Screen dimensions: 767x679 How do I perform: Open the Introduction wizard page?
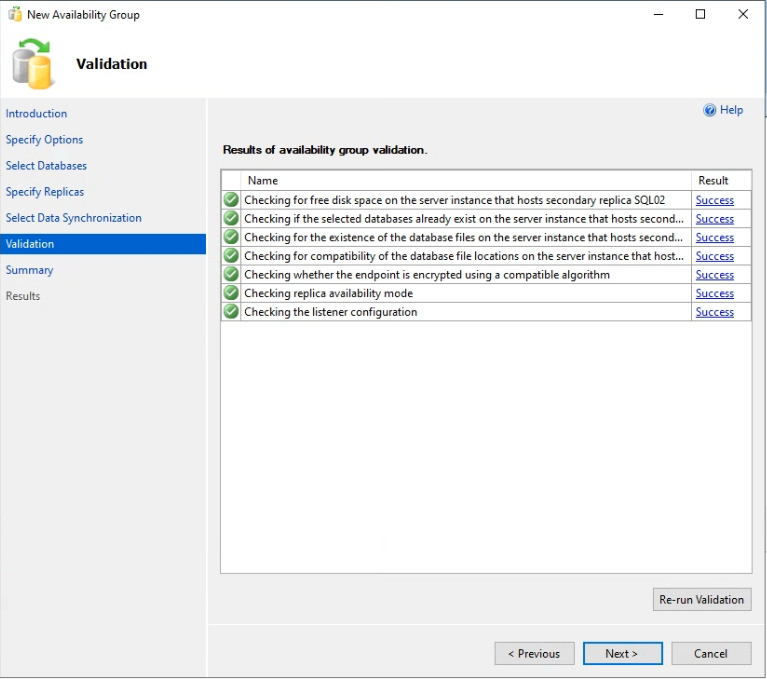tap(36, 113)
